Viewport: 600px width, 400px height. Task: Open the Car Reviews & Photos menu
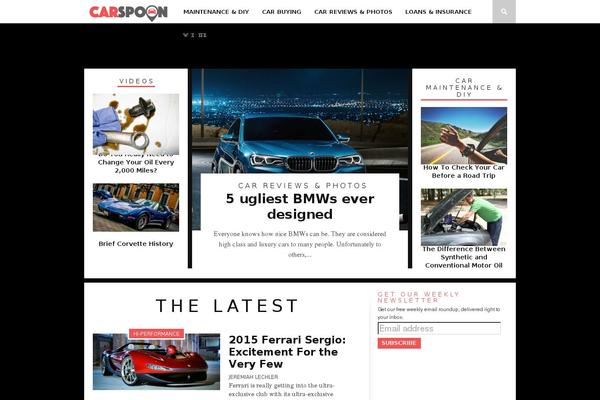(x=353, y=12)
